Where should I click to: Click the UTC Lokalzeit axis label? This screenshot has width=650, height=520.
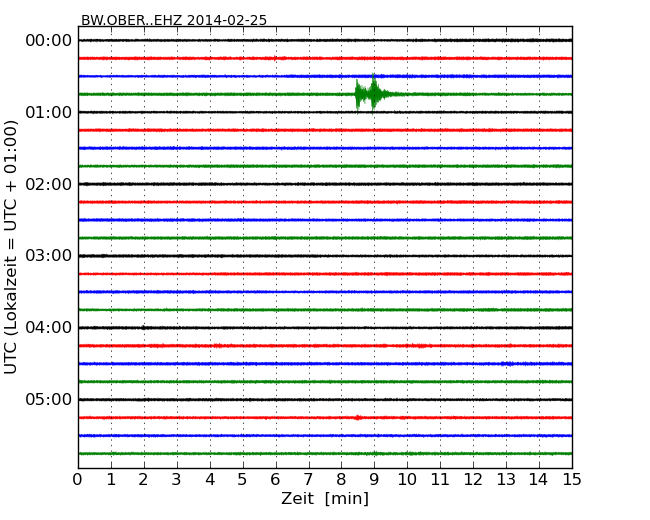(x=10, y=247)
